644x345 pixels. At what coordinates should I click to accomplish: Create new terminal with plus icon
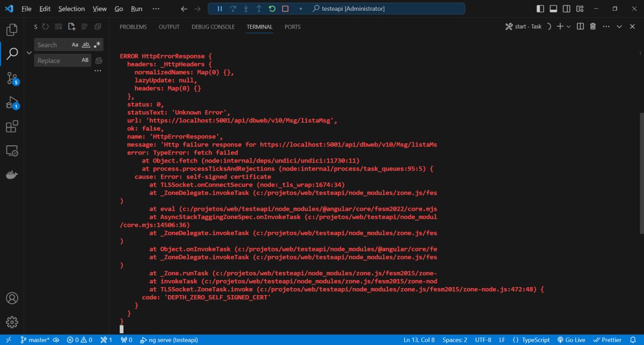[560, 26]
